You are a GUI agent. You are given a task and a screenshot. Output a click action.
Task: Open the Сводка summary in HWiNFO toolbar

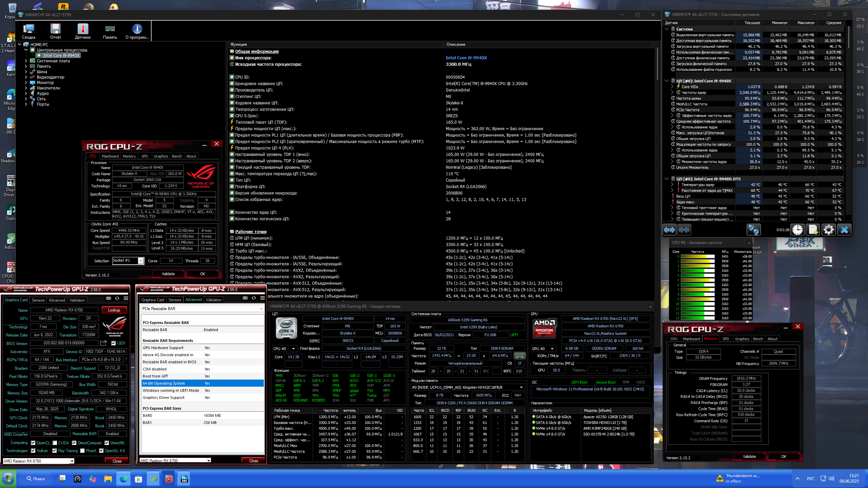28,31
